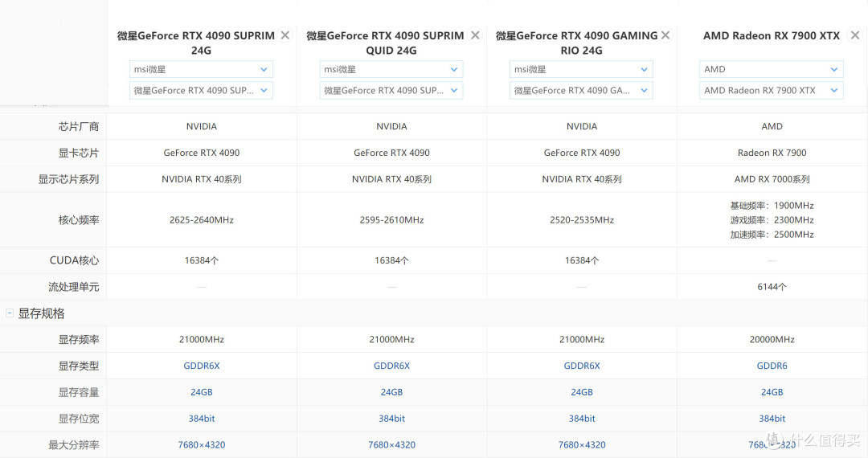Image resolution: width=868 pixels, height=458 pixels.
Task: Remove the SUPRIM QUID 24G column
Action: (475, 35)
